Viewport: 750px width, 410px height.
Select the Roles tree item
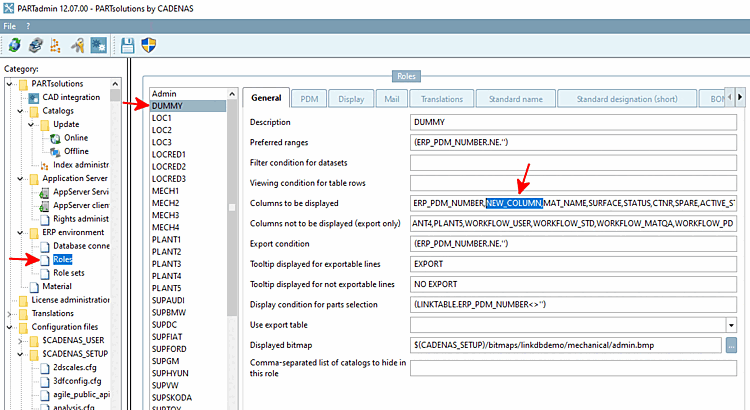(x=63, y=260)
